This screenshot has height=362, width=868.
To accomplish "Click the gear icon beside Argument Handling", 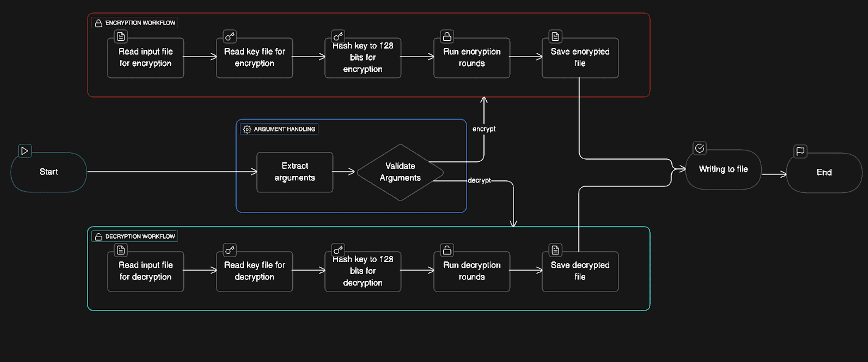I will tap(247, 129).
